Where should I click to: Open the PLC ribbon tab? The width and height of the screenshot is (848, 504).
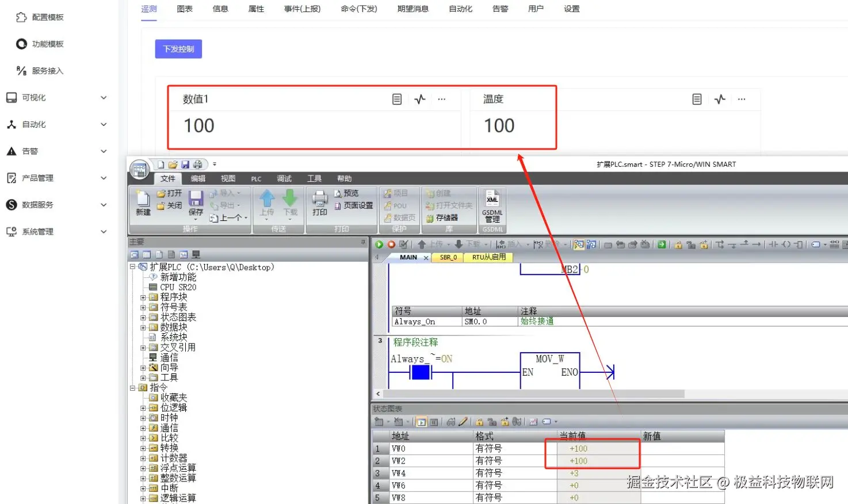coord(256,179)
